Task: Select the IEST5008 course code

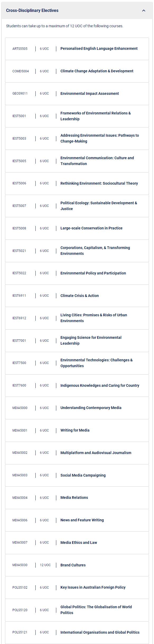Action: point(19,228)
